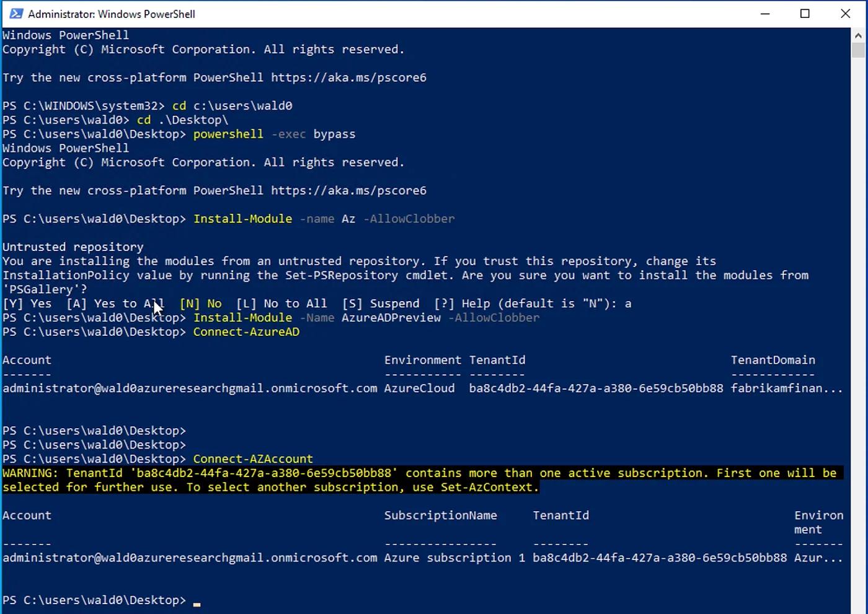Screen dimensions: 868x614
Task: Click the PowerShell icon in title bar
Action: [15, 14]
